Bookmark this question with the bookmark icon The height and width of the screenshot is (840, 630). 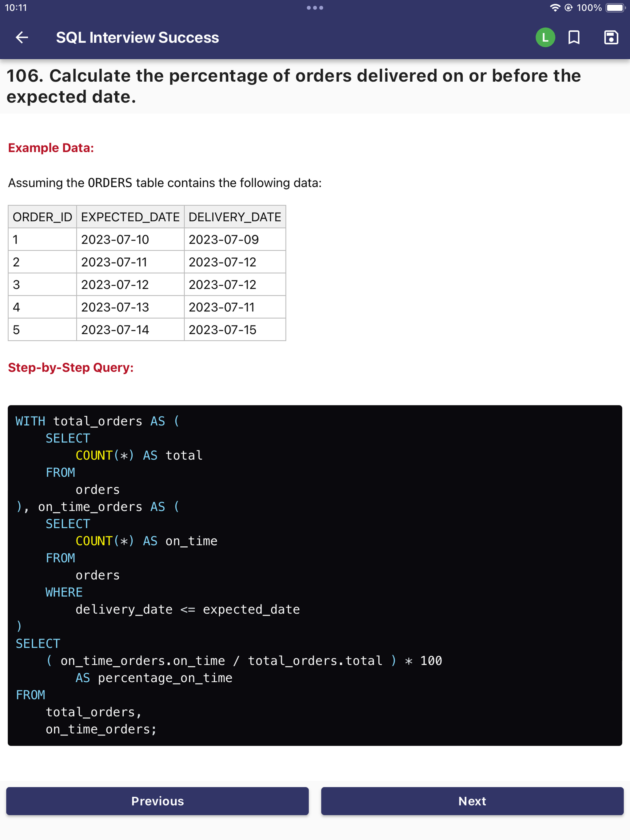pyautogui.click(x=574, y=37)
